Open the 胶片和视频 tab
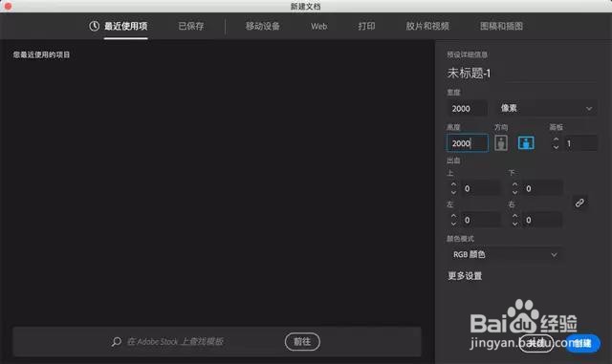 coord(427,26)
